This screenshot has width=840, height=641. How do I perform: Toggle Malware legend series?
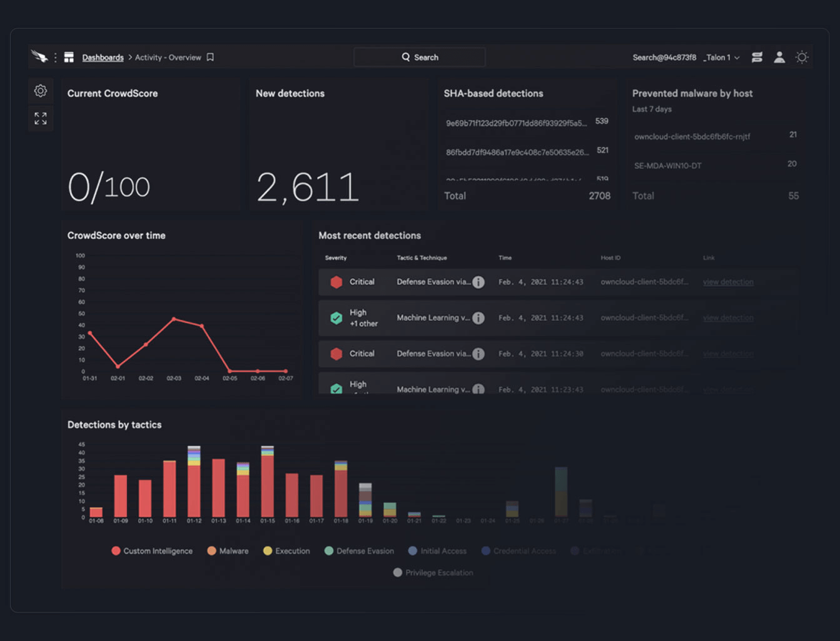click(228, 551)
